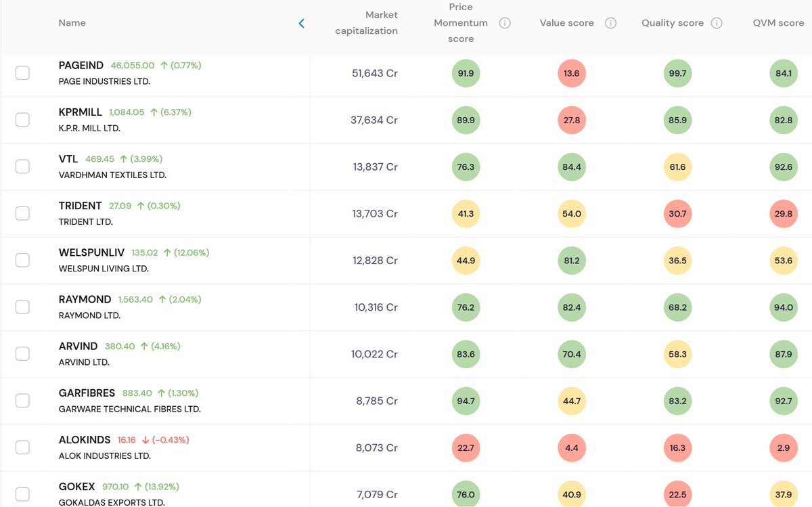
Task: Click KPRMILL price 1,084.05
Action: click(127, 112)
